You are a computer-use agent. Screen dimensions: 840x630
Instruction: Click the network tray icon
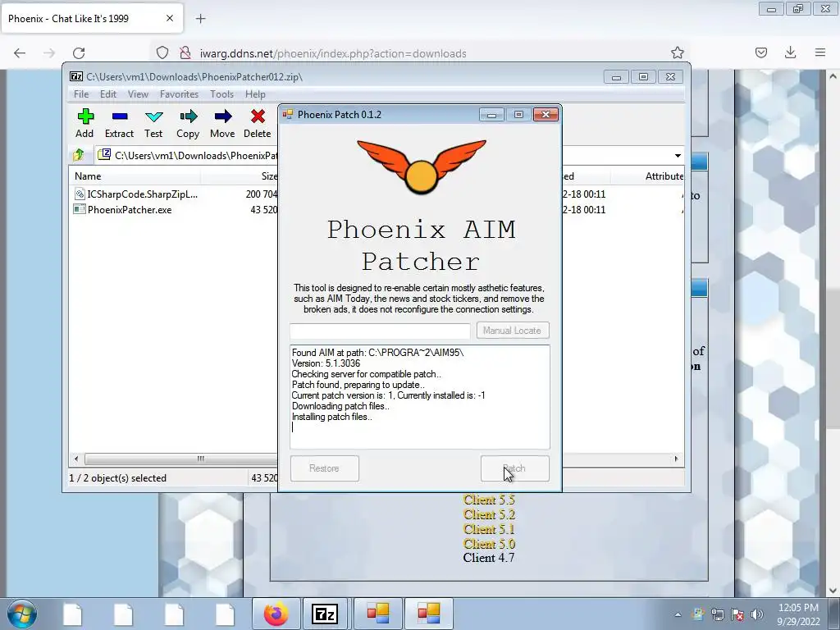pyautogui.click(x=718, y=614)
